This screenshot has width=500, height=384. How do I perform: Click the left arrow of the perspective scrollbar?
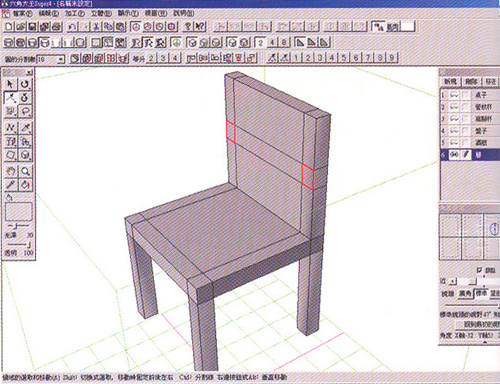(x=453, y=282)
